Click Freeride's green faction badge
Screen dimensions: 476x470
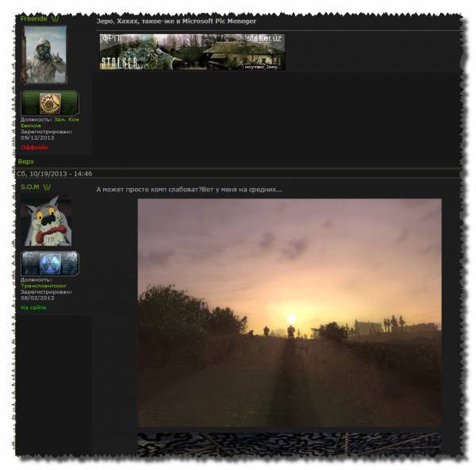click(x=49, y=103)
